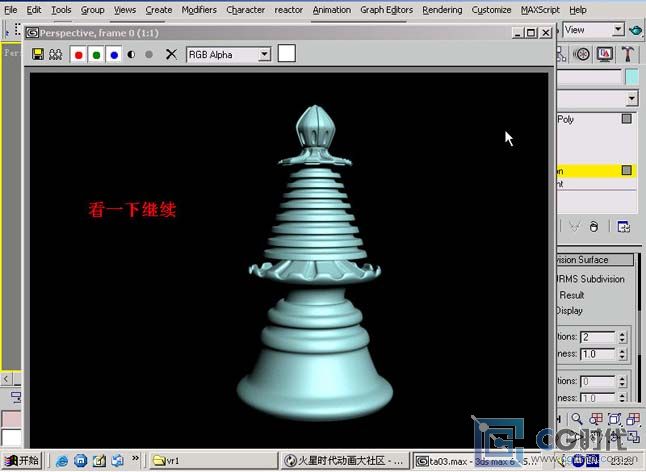Click the first Smoothness field showing 1.0
The height and width of the screenshot is (472, 646).
(x=597, y=354)
